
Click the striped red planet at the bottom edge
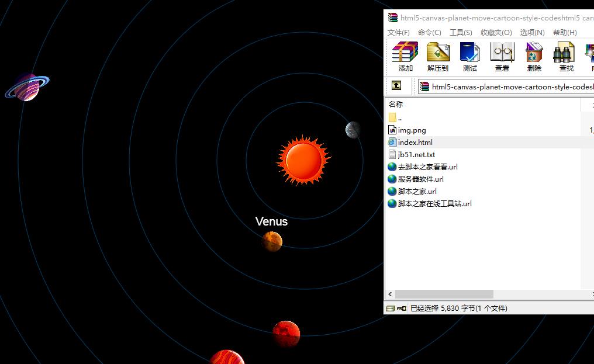tap(227, 357)
